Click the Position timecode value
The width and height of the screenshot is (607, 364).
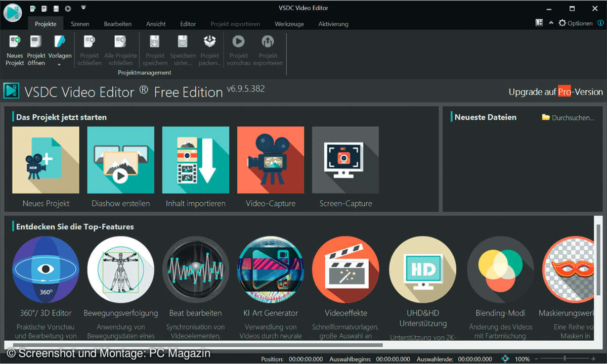[x=305, y=359]
